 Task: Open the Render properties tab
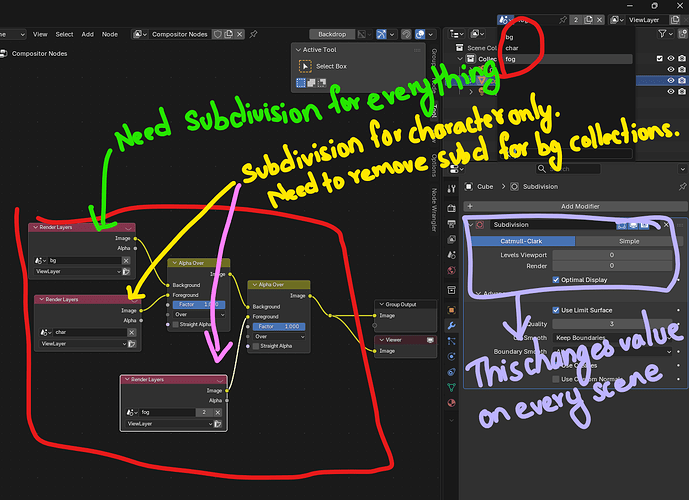[451, 208]
